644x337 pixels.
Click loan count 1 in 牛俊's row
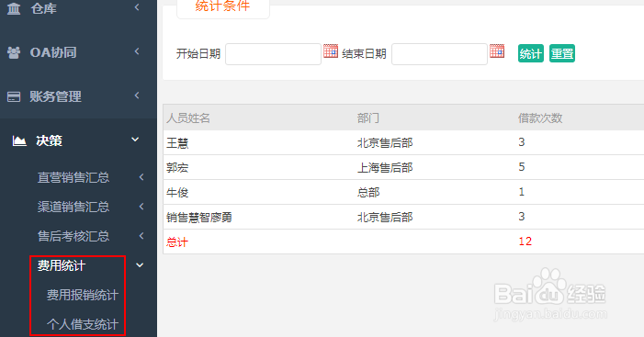point(522,192)
